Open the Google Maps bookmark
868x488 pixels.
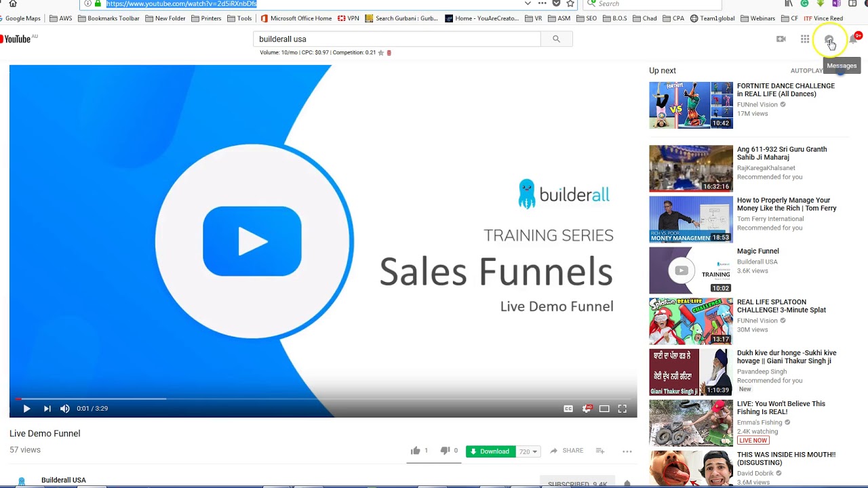[21, 18]
